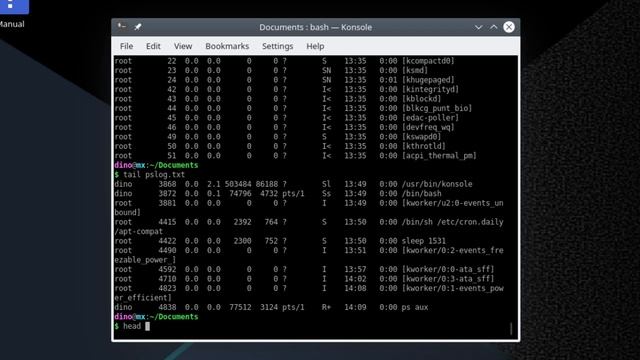Click the first 'dino@mx:~/Documents' prompt

coord(156,165)
